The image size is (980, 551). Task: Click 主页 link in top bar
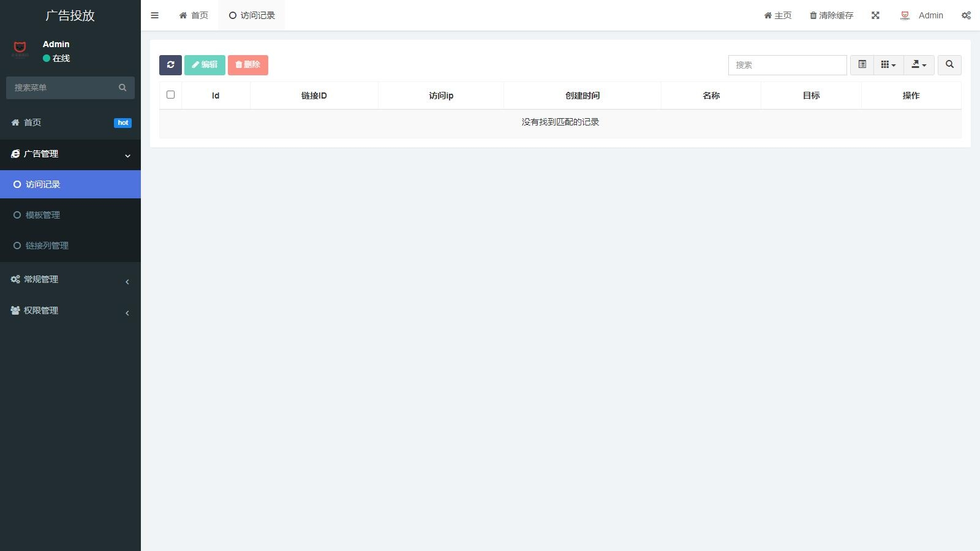click(x=778, y=15)
